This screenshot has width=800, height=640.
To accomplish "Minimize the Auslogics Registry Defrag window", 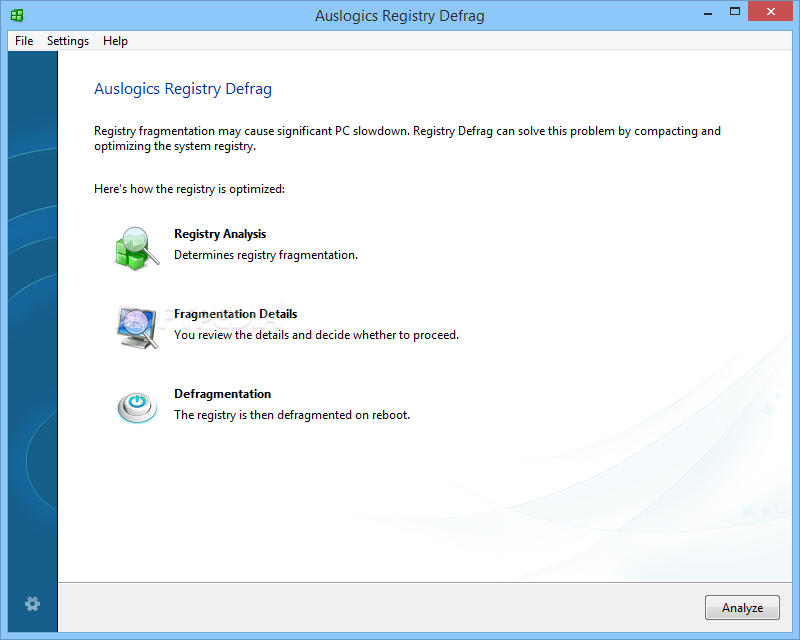I will pos(708,13).
